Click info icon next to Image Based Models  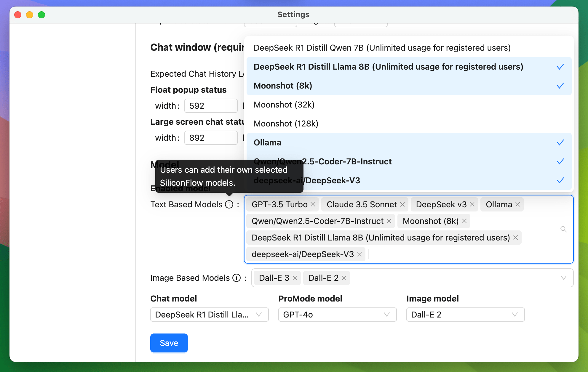tap(237, 278)
